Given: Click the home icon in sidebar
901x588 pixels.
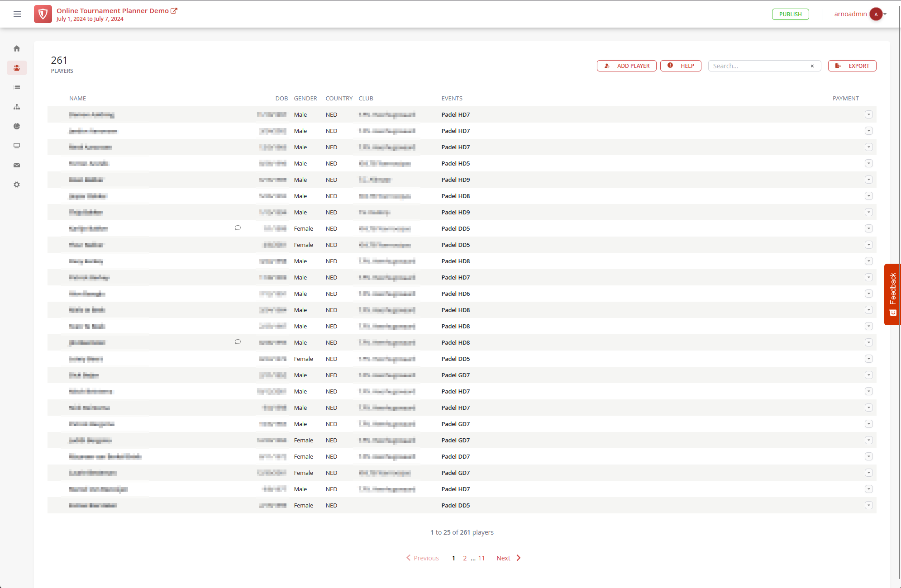Looking at the screenshot, I should point(17,48).
